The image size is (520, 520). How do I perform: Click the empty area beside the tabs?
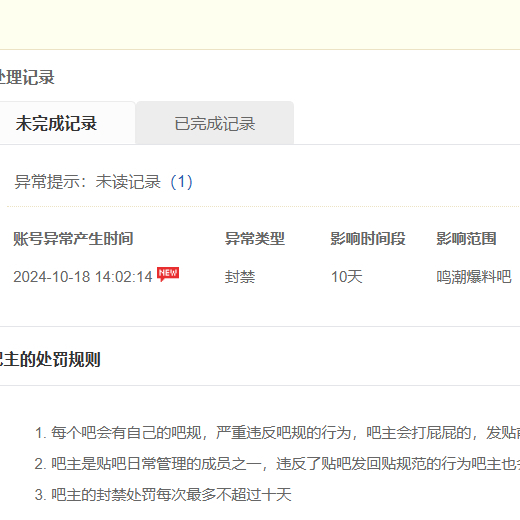tap(407, 123)
